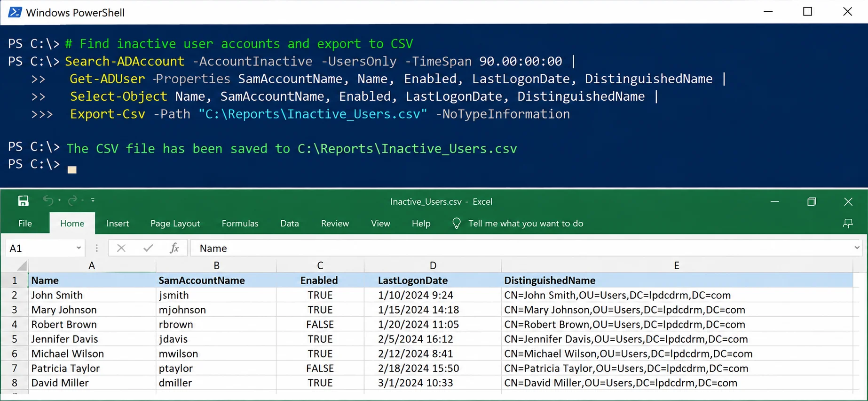Viewport: 868px width, 401px height.
Task: Minimize the Excel window
Action: [x=775, y=201]
